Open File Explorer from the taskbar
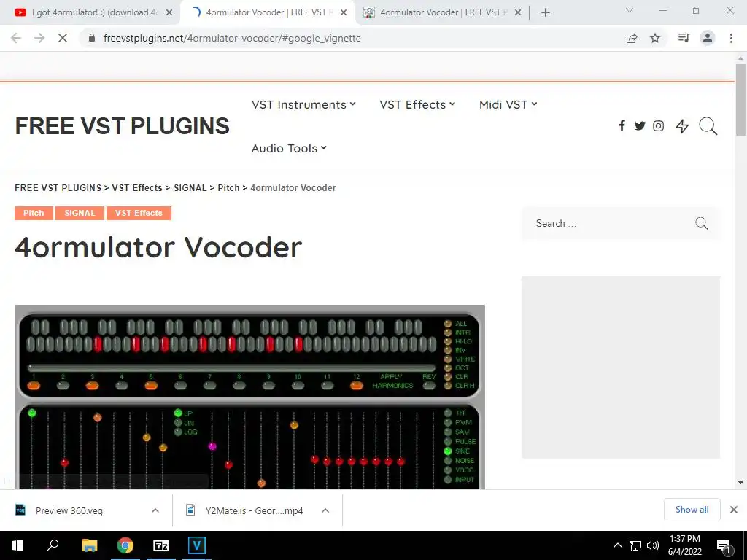Viewport: 747px width, 560px height. (89, 545)
